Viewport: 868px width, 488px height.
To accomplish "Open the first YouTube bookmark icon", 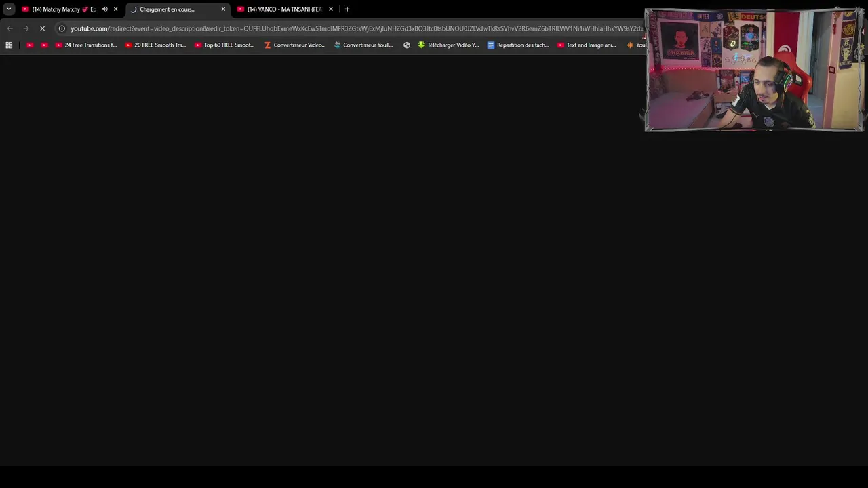I will click(x=30, y=45).
